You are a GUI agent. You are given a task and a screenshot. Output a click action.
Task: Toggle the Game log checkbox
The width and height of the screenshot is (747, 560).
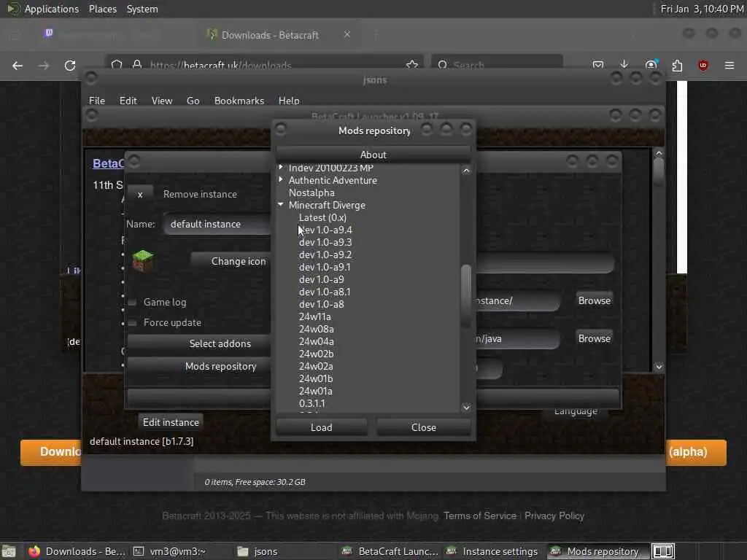click(x=133, y=303)
